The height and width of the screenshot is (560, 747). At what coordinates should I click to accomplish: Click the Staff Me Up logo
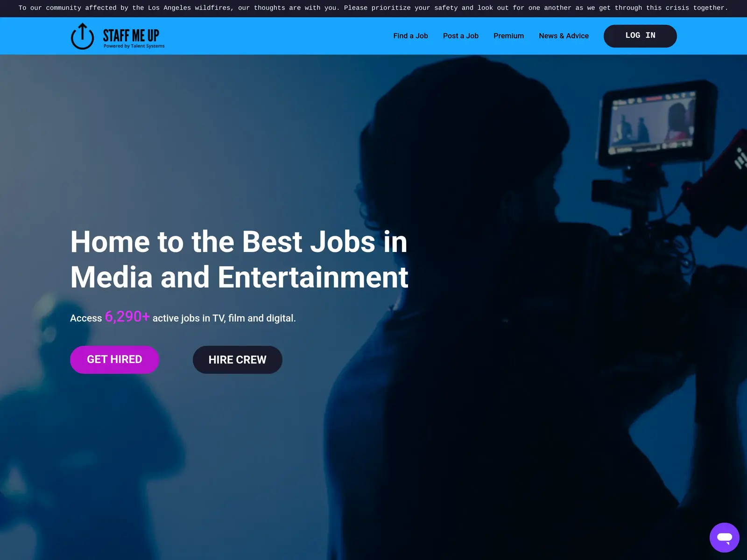click(118, 36)
